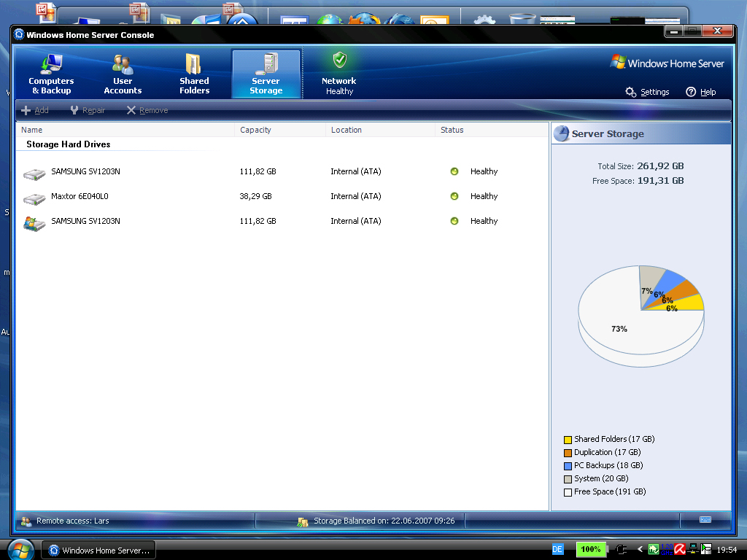Click the storage balanced icon in status bar
The image size is (747, 560).
pos(302,522)
